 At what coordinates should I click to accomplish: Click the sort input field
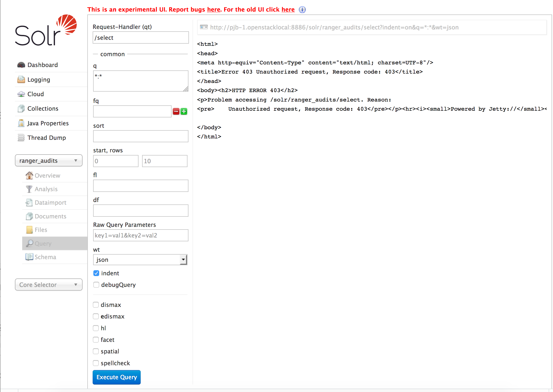tap(141, 136)
